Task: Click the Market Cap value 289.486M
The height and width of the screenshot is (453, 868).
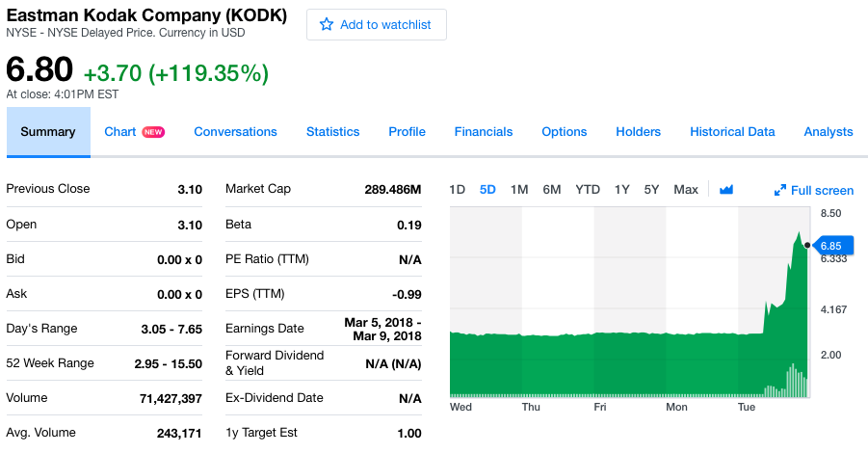Action: [x=393, y=190]
